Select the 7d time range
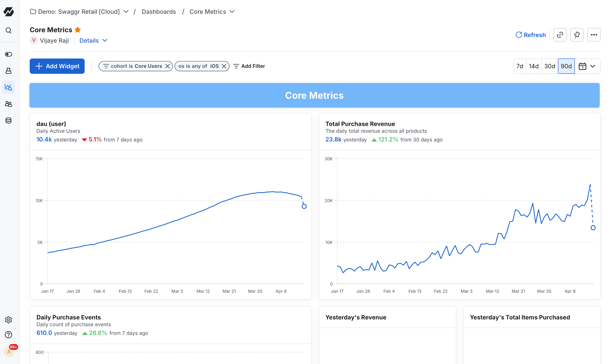 [520, 66]
